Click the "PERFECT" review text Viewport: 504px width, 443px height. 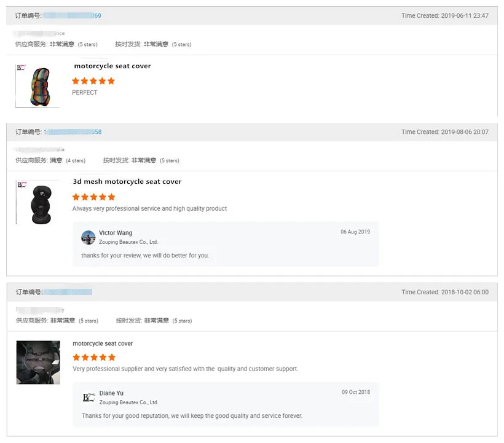[85, 93]
